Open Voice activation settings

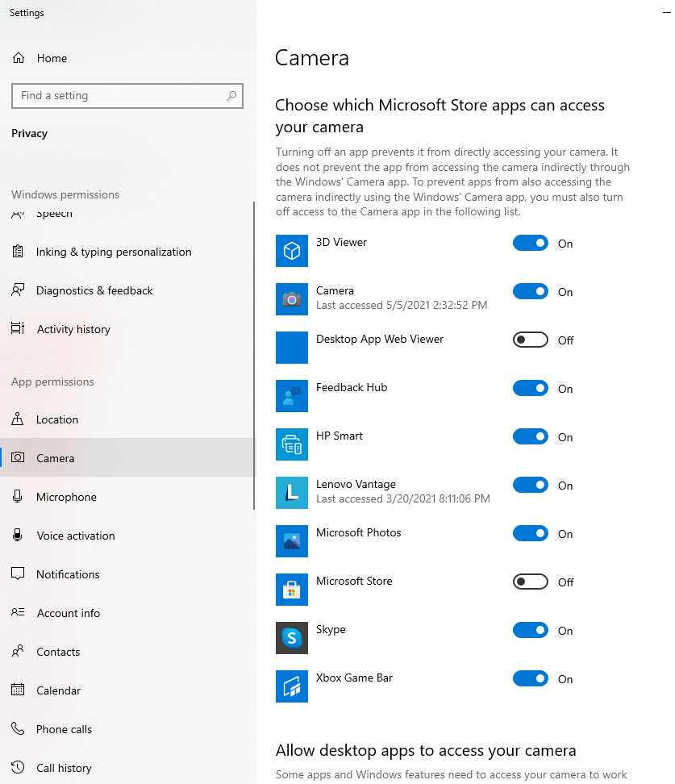pos(127,535)
